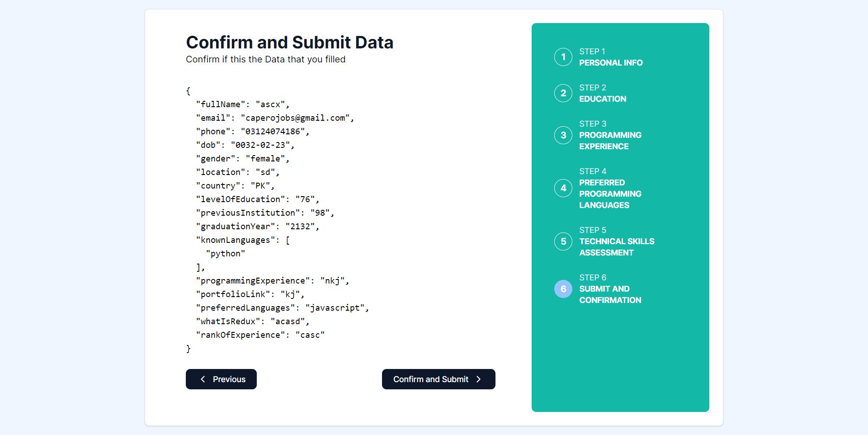Click the "STEP 2" label

click(x=593, y=88)
